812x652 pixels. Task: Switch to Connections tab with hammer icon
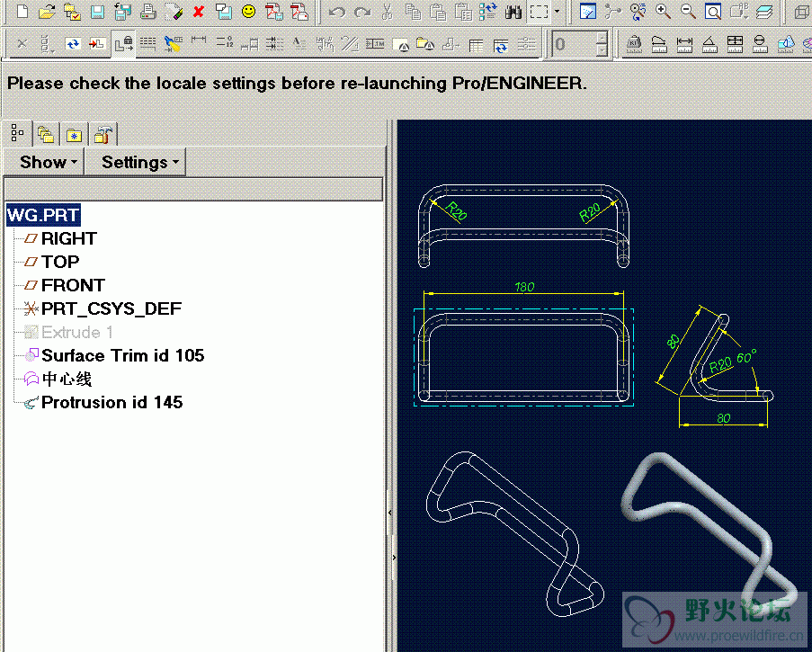(103, 135)
